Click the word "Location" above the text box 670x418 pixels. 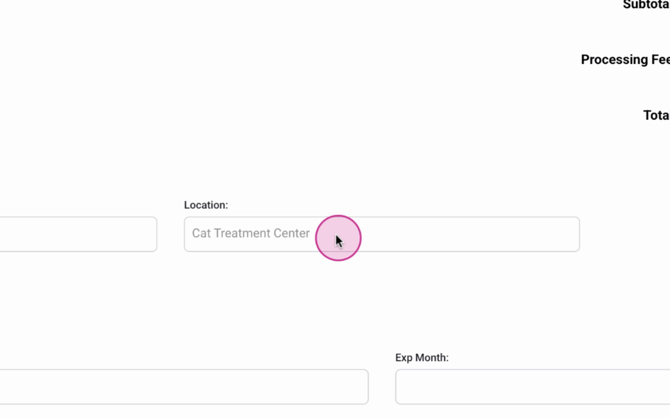click(204, 205)
